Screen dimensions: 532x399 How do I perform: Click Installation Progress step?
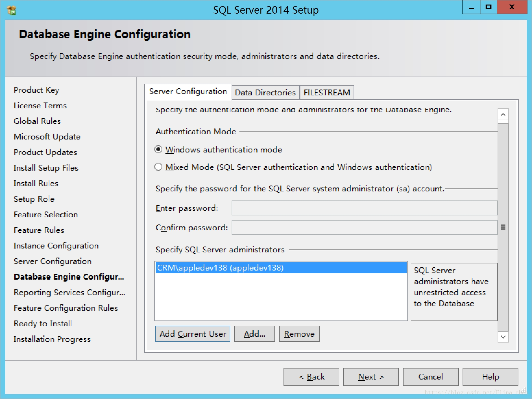click(x=52, y=339)
